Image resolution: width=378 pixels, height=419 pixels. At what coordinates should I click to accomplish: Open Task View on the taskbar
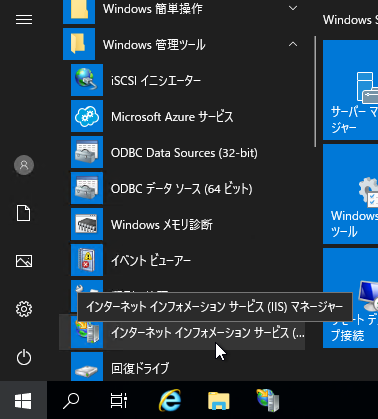tap(119, 400)
